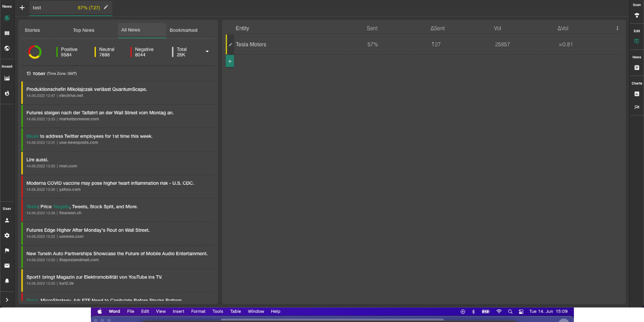Open the Insert menu in the Word menu bar
Viewport: 644px width, 322px height.
click(x=178, y=312)
